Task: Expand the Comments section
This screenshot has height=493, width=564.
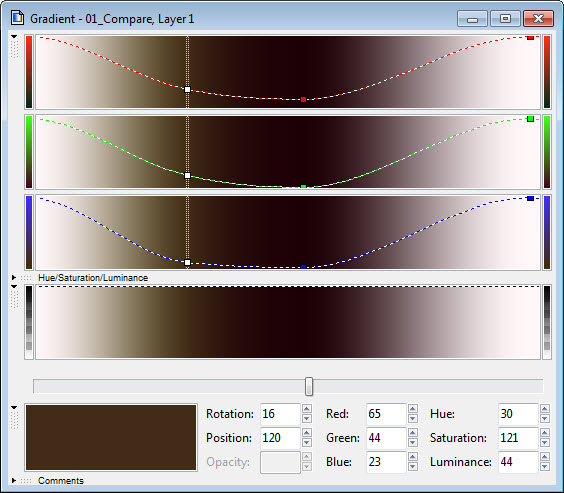Action: pyautogui.click(x=14, y=480)
